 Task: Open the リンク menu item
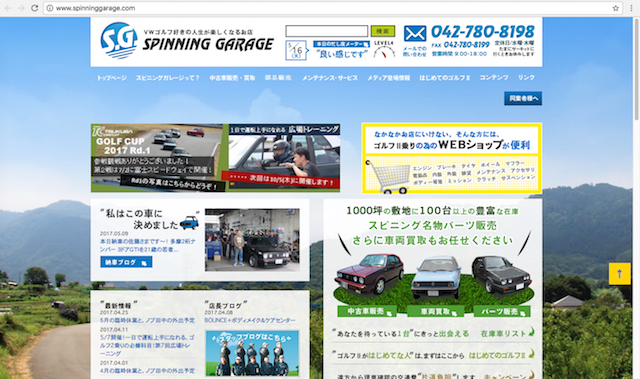click(x=526, y=78)
